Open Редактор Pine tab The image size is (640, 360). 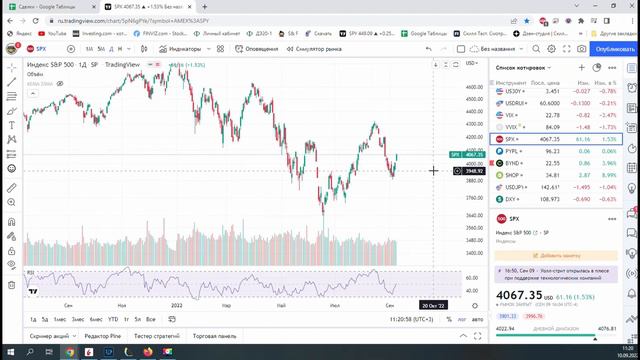coord(103,336)
